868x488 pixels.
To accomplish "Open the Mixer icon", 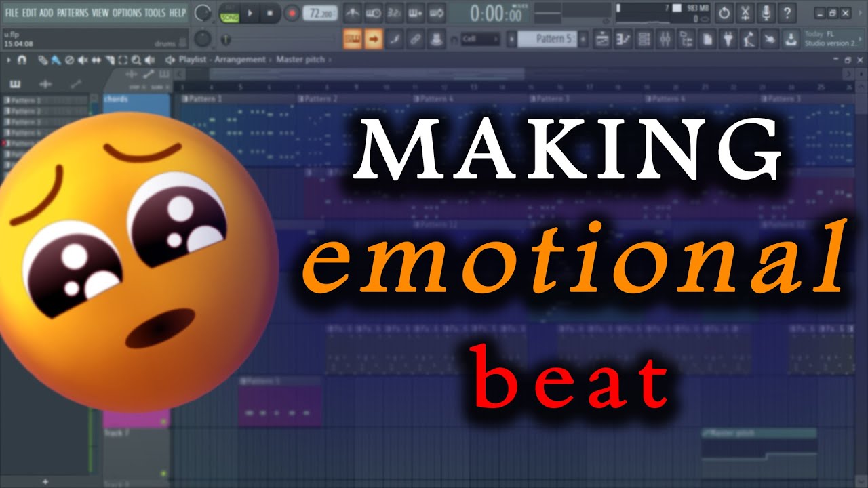I will 665,39.
